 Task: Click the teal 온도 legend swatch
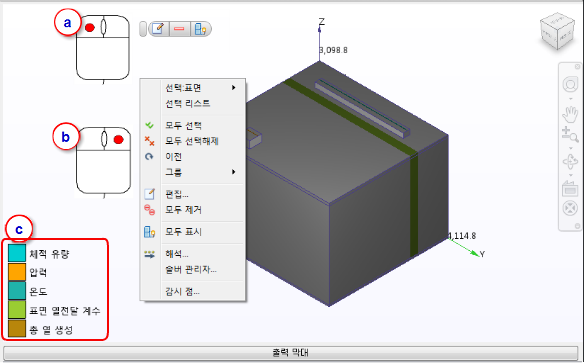click(17, 291)
